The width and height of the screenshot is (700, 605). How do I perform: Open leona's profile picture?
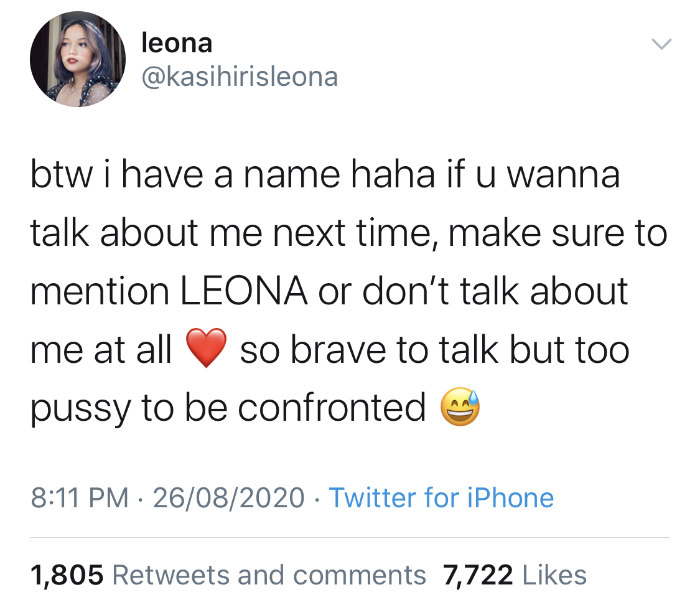[x=78, y=59]
